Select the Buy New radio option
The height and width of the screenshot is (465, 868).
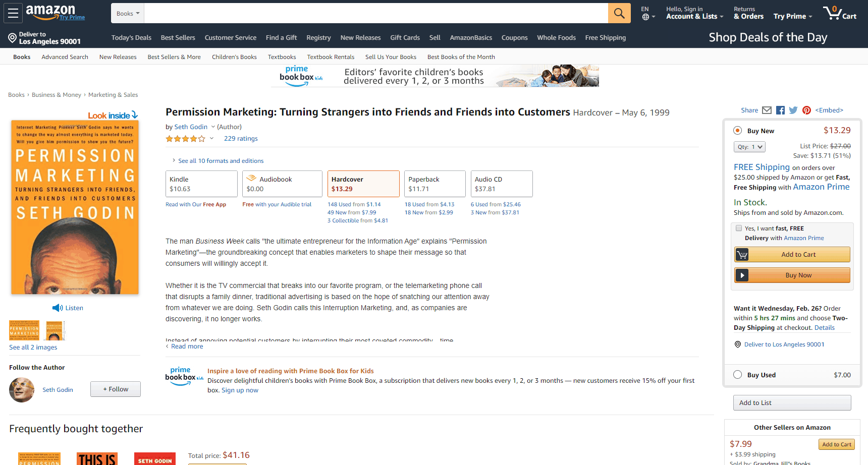pos(737,131)
